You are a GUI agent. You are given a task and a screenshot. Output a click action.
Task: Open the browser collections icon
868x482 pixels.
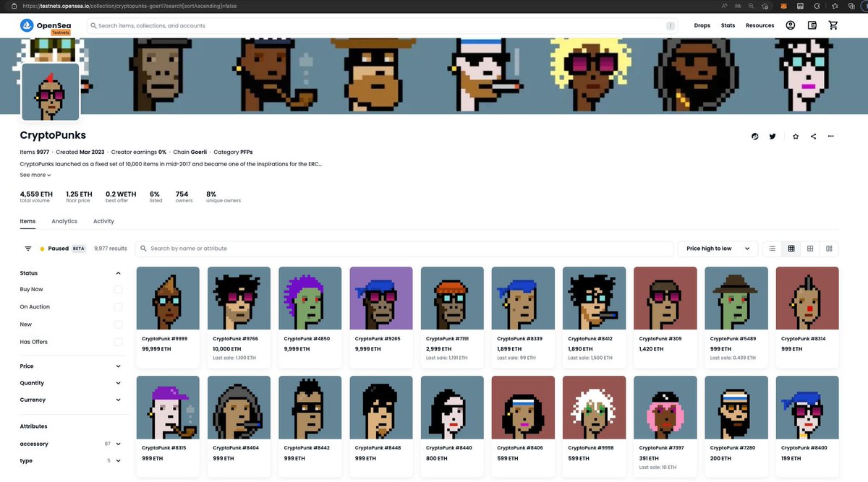pos(851,6)
